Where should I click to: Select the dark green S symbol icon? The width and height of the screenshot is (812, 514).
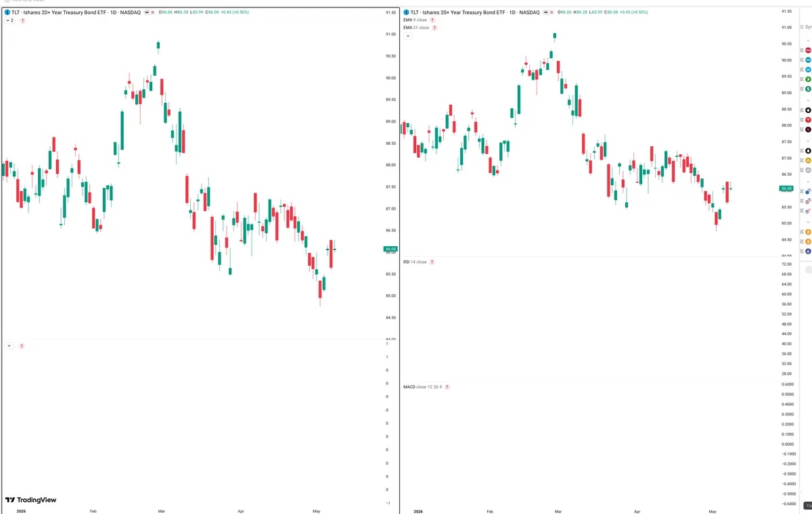point(808,89)
